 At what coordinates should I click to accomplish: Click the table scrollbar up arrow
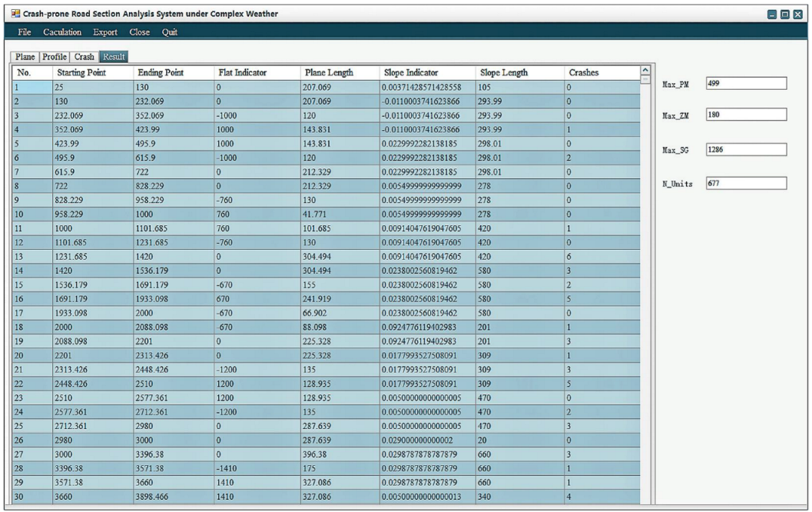pos(645,71)
